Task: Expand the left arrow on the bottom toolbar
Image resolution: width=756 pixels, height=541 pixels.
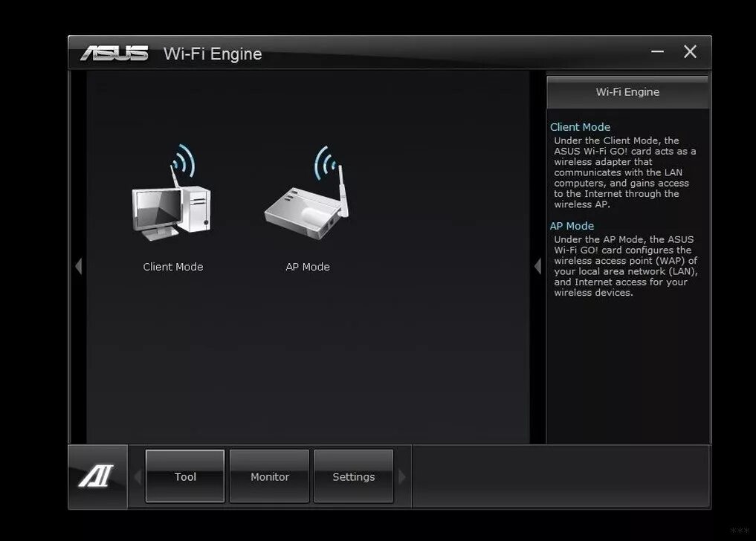Action: 136,476
